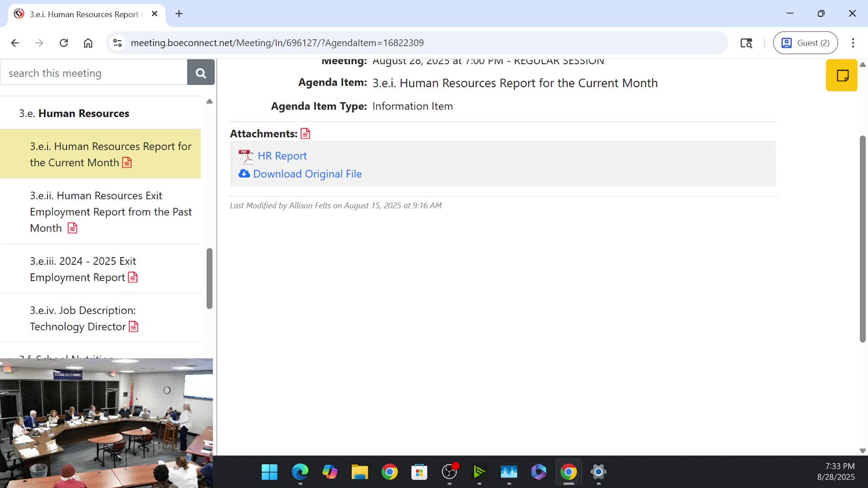Click the search in page toolbar icon
This screenshot has height=488, width=868.
[746, 43]
